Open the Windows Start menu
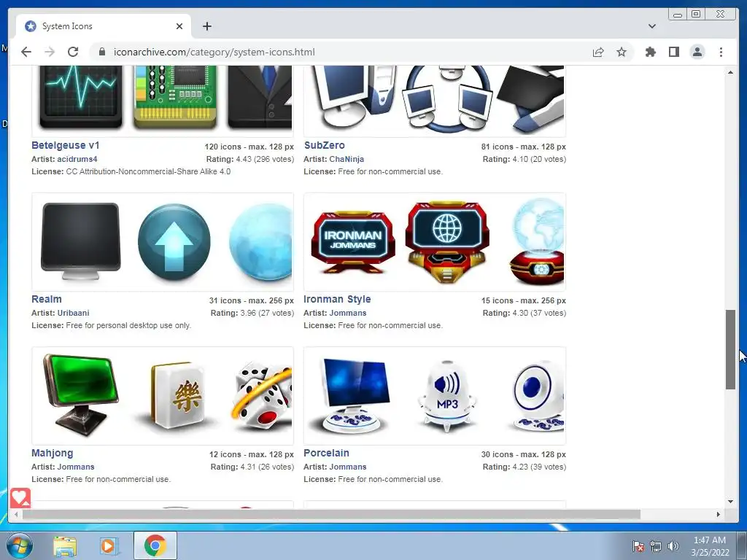The width and height of the screenshot is (747, 560). (20, 545)
